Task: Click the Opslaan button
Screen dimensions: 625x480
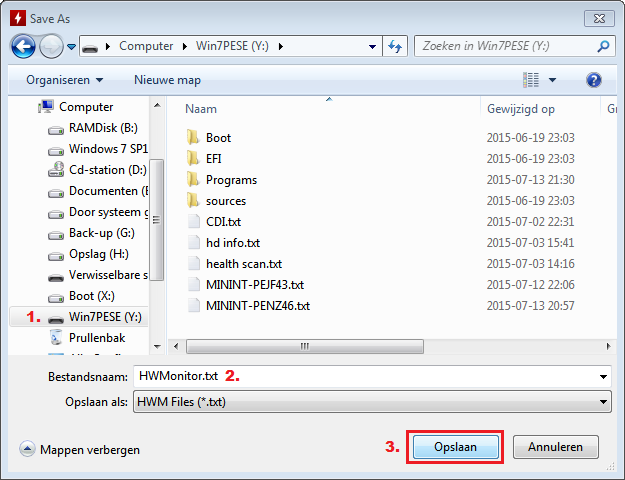Action: point(454,447)
